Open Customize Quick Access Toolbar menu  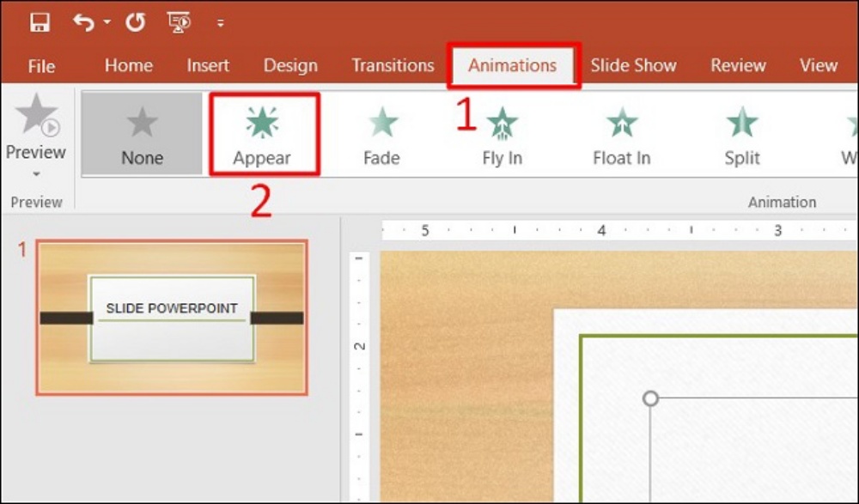[x=220, y=23]
